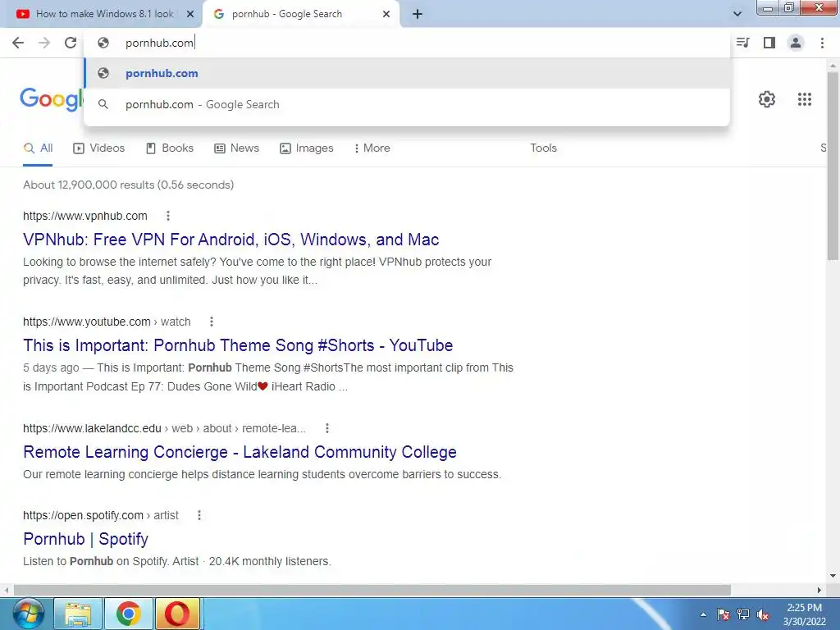Close the Google Search tab
This screenshot has width=840, height=630.
coord(386,15)
